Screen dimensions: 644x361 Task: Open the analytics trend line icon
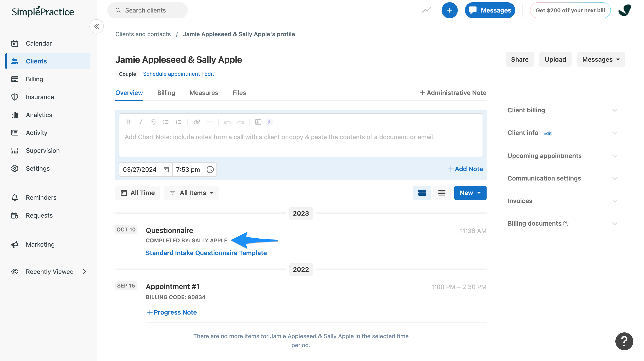click(426, 10)
